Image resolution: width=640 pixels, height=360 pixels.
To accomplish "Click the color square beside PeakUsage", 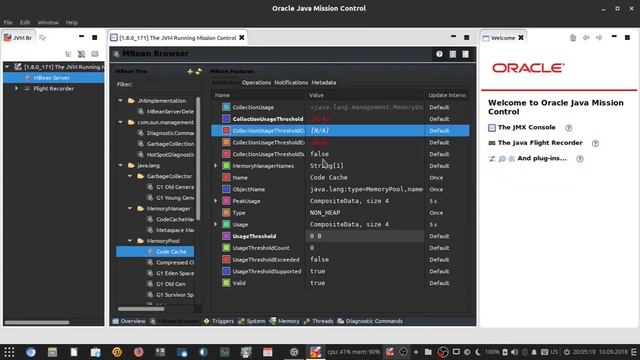I will (226, 201).
